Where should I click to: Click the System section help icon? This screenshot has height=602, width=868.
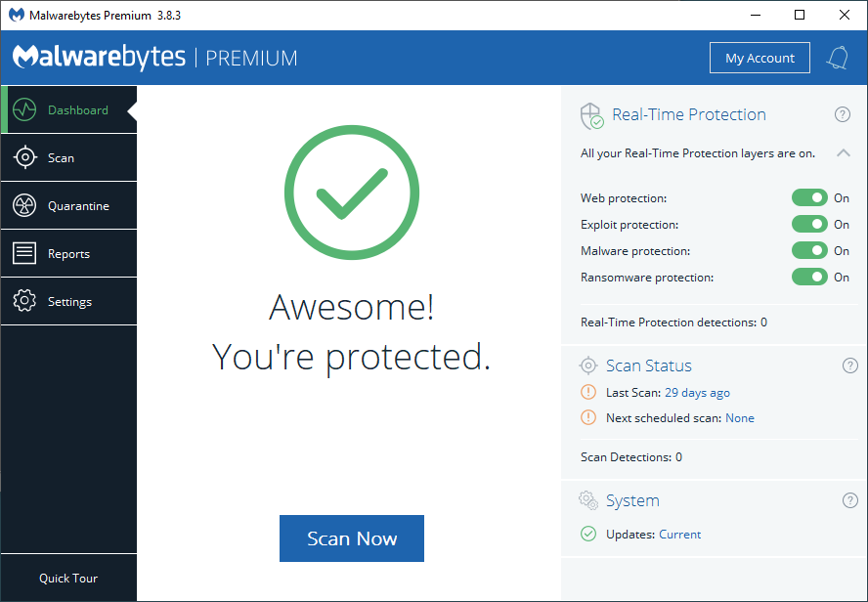click(849, 500)
